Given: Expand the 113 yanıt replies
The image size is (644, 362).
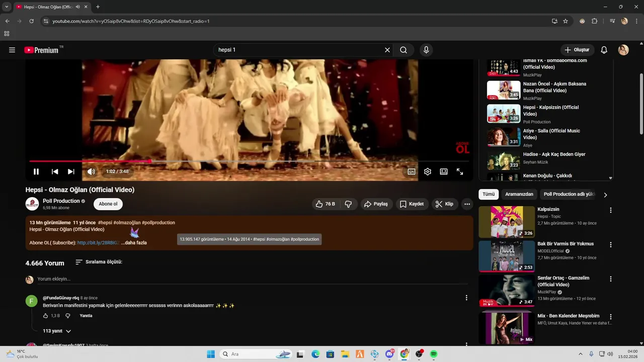Looking at the screenshot, I should click(x=57, y=331).
